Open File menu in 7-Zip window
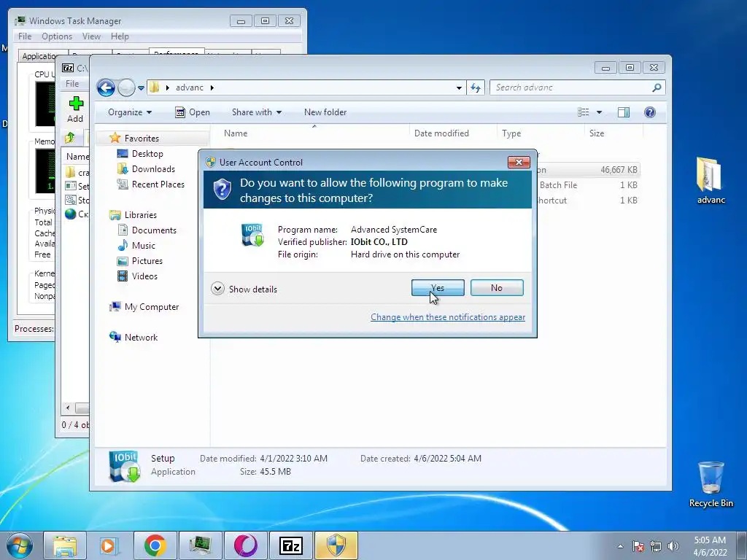 click(x=72, y=83)
